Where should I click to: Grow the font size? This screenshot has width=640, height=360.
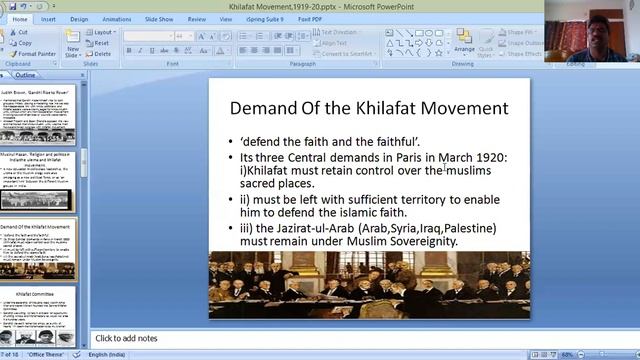[201, 37]
